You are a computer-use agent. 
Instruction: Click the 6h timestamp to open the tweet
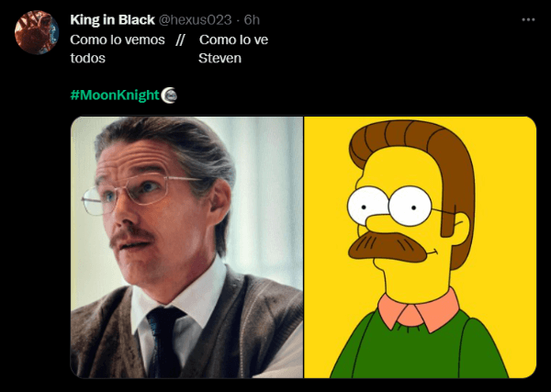(252, 20)
